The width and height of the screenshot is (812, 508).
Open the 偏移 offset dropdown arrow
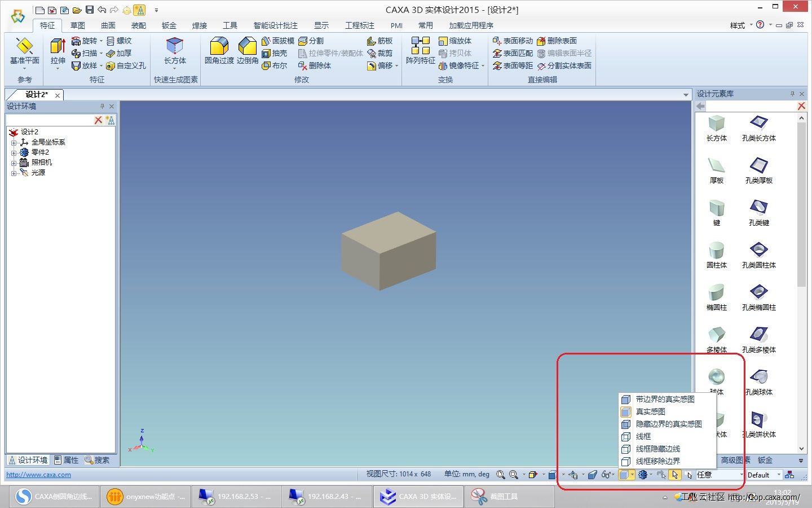[x=397, y=66]
